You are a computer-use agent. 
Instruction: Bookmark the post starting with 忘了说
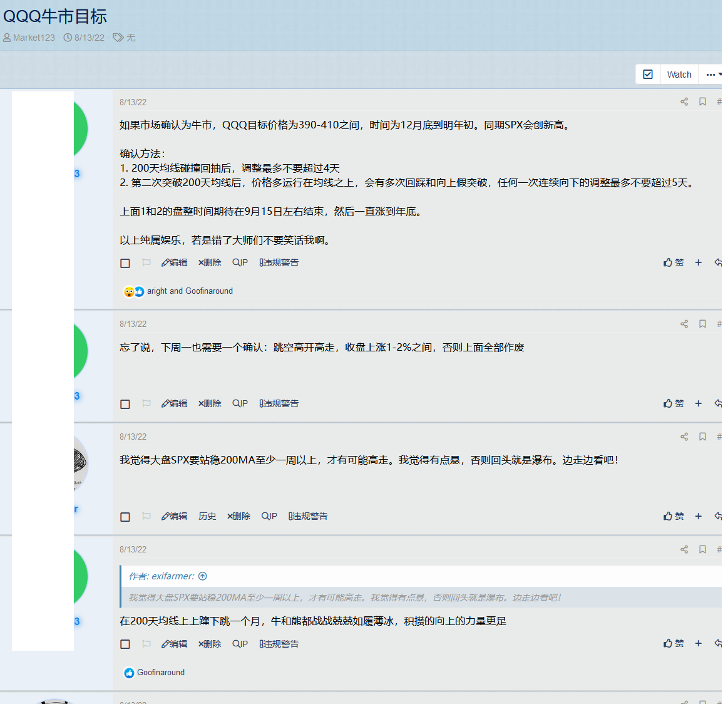702,324
